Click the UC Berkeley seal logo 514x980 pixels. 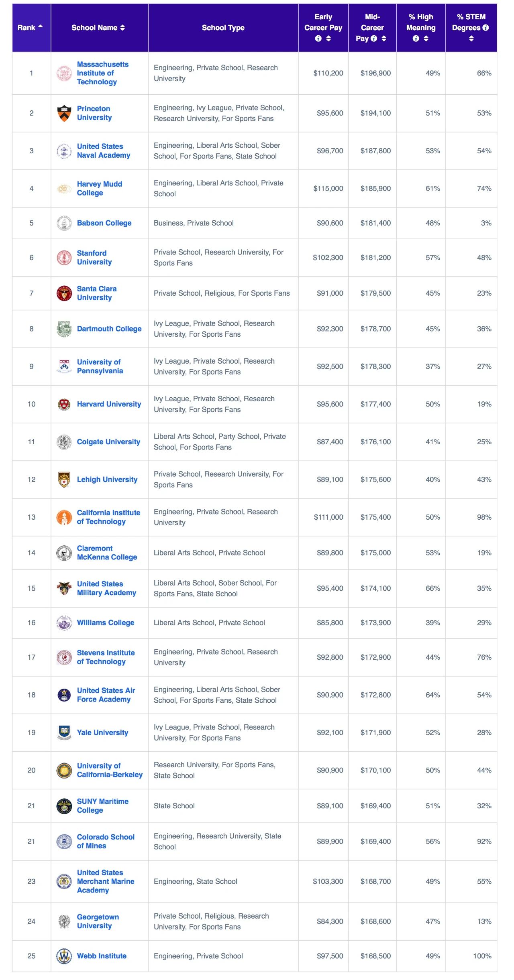(64, 770)
